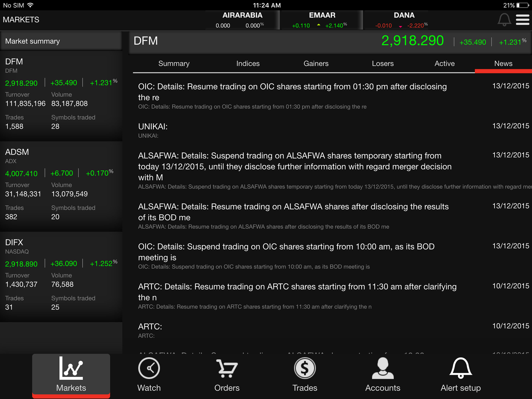Click the DFM index value 2,918.290 in header
The image size is (532, 399).
412,41
